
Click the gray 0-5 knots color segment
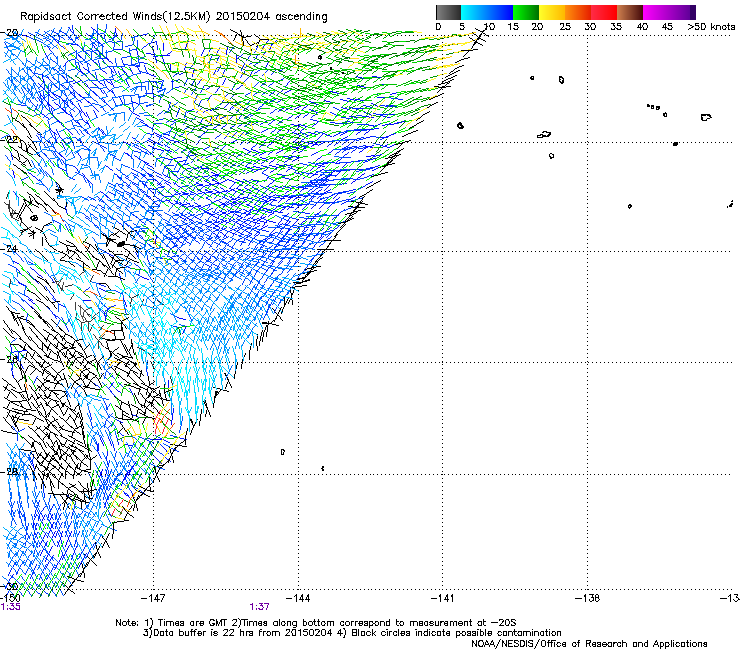click(x=448, y=12)
